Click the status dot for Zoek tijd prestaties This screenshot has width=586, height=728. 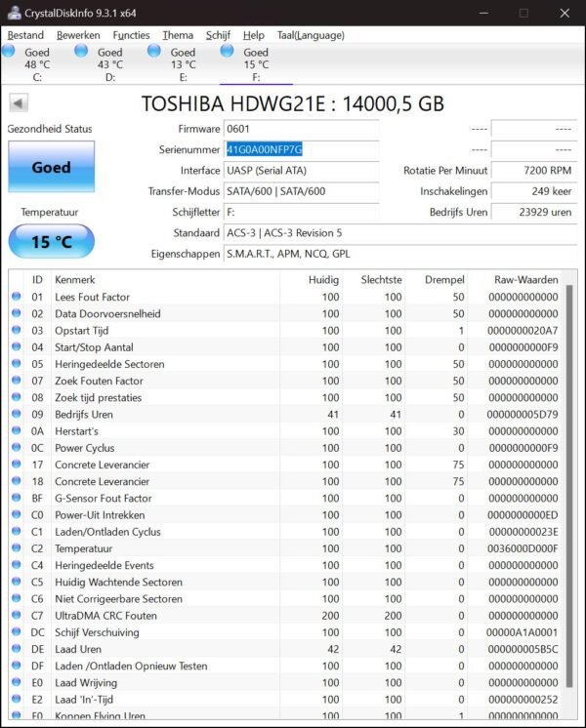(x=17, y=397)
